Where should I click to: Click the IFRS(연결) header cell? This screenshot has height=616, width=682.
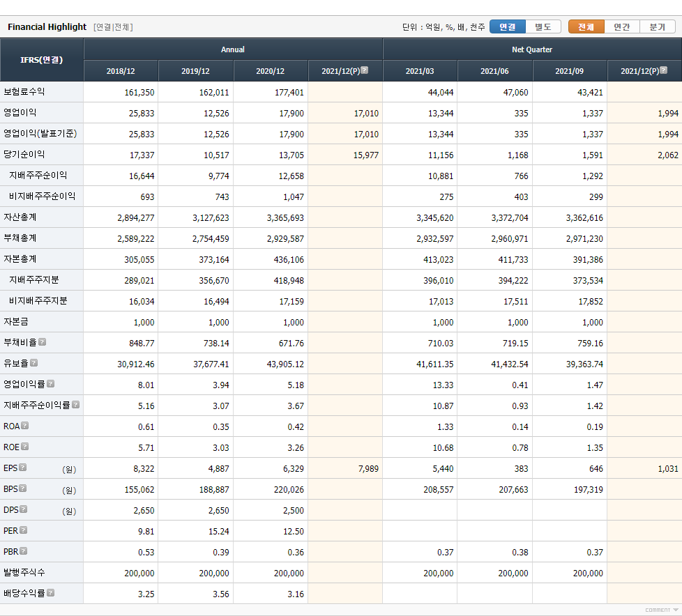[x=42, y=60]
